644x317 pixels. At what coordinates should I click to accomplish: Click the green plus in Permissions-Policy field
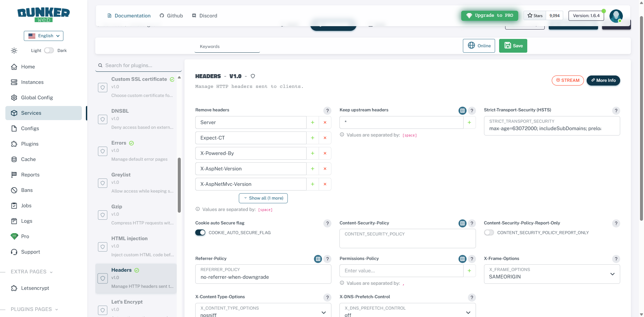pos(469,271)
